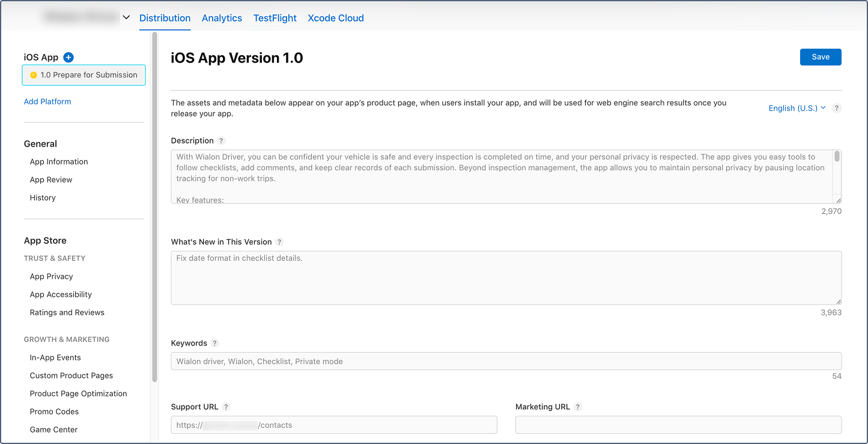This screenshot has width=868, height=444.
Task: Focus the Support URL input field
Action: (x=334, y=425)
